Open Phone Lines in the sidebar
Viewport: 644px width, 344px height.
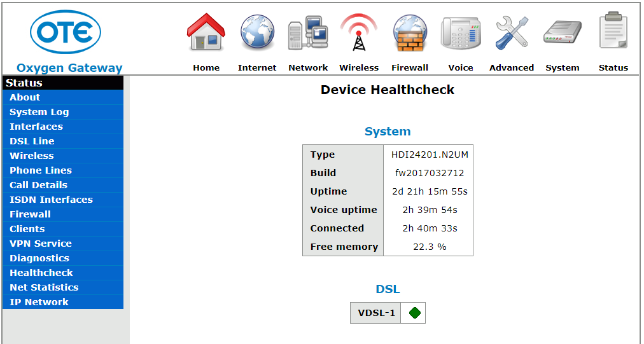pyautogui.click(x=63, y=170)
